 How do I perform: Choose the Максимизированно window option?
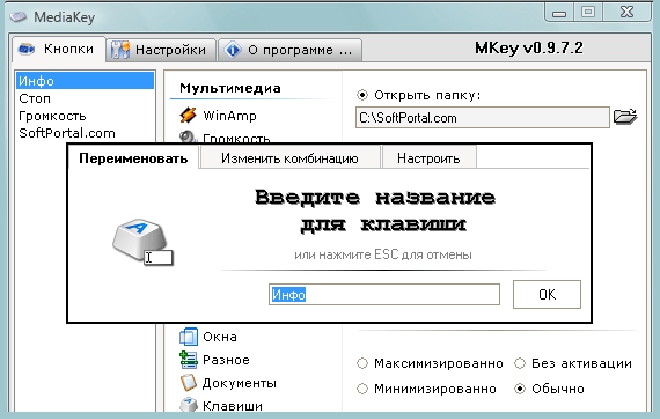pyautogui.click(x=363, y=363)
